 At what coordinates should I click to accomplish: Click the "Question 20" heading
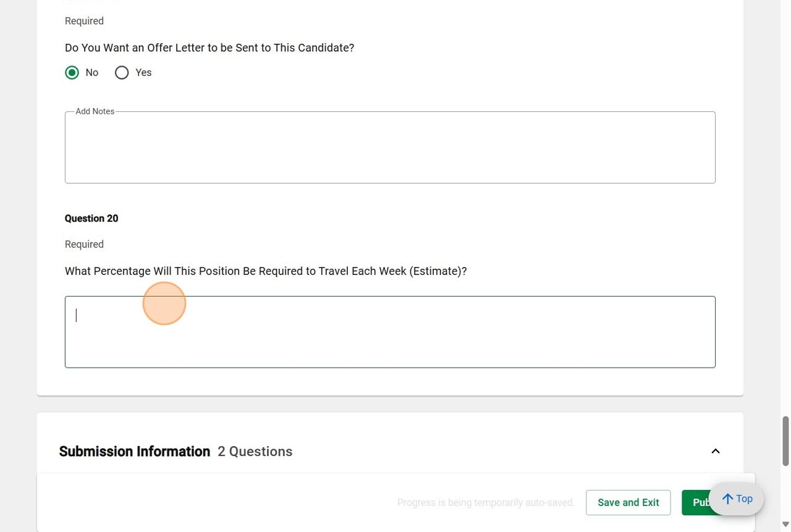click(91, 219)
